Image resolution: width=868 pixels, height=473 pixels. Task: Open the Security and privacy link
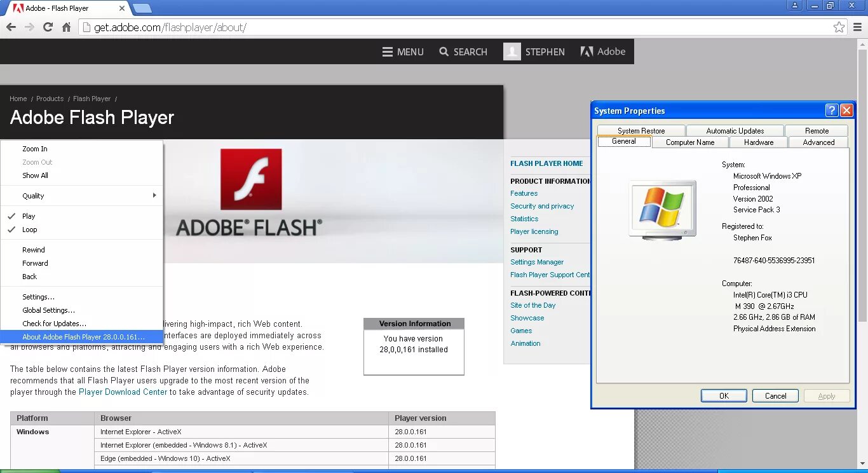542,206
